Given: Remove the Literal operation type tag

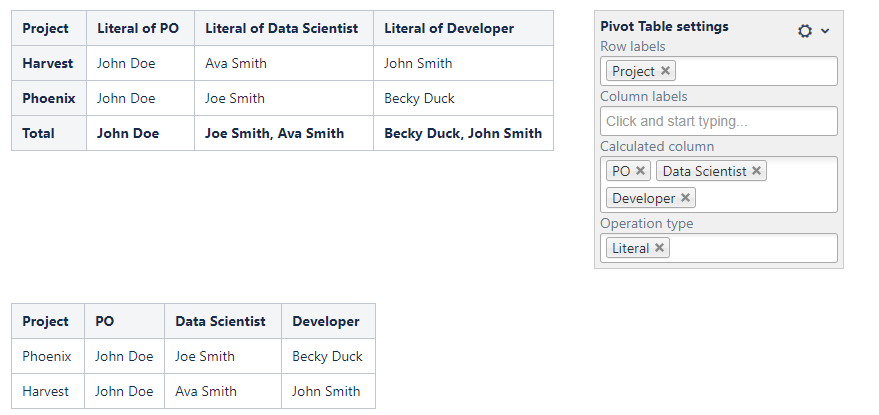Looking at the screenshot, I should pyautogui.click(x=660, y=248).
